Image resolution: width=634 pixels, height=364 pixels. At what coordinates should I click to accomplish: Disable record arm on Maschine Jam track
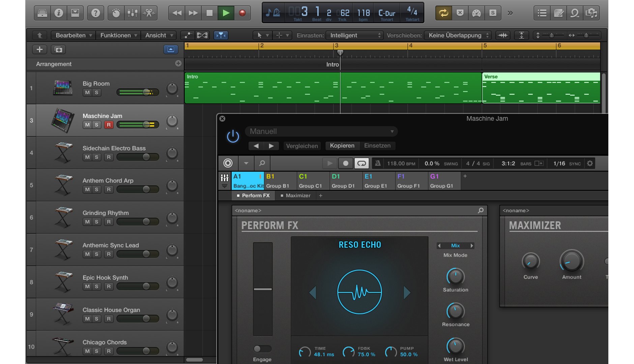click(x=108, y=125)
